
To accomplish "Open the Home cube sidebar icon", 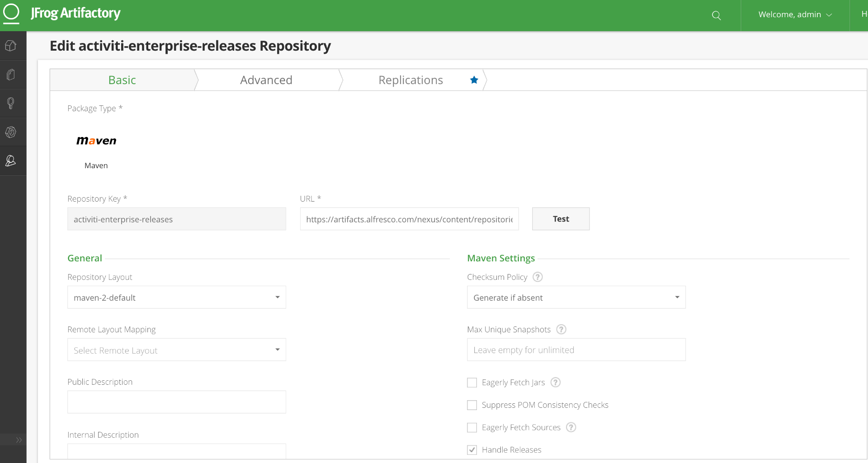I will (11, 46).
